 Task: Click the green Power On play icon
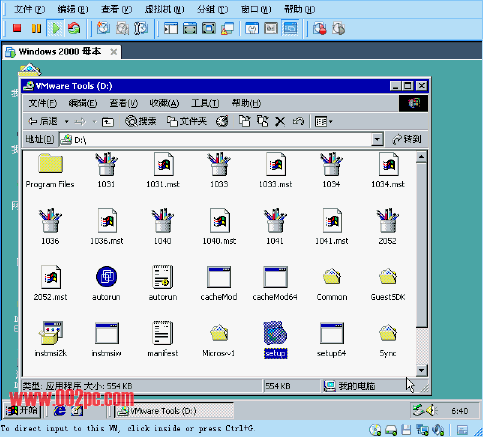[56, 28]
